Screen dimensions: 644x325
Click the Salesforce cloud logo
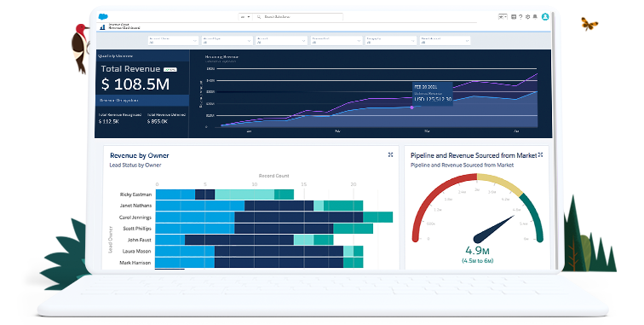(x=103, y=16)
